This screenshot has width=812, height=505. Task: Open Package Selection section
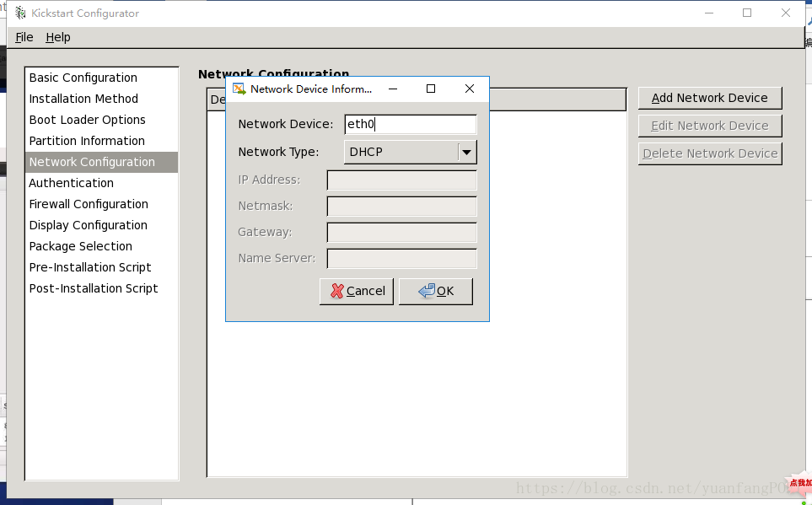coord(101,246)
